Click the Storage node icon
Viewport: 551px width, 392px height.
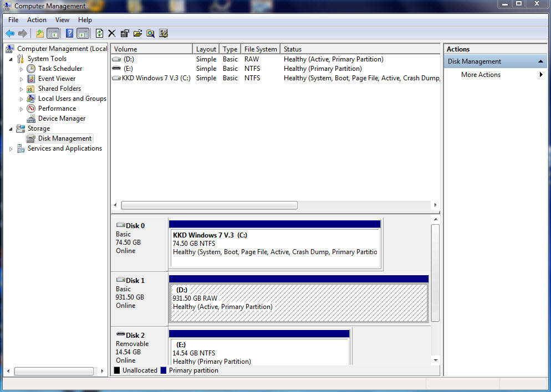pos(21,128)
